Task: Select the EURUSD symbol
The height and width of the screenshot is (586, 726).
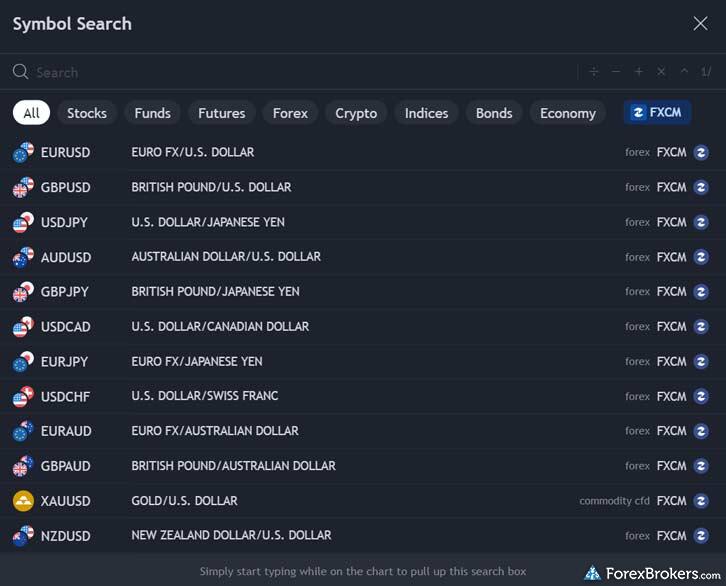Action: (65, 152)
